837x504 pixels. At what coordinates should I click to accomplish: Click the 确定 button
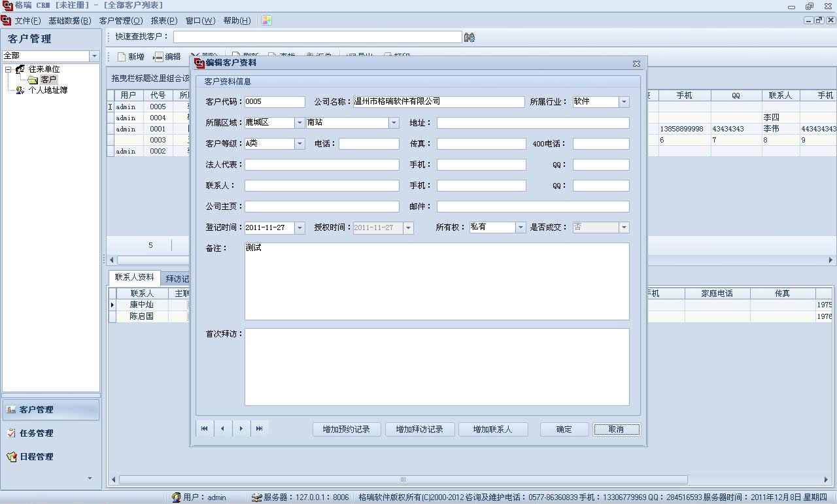tap(564, 429)
